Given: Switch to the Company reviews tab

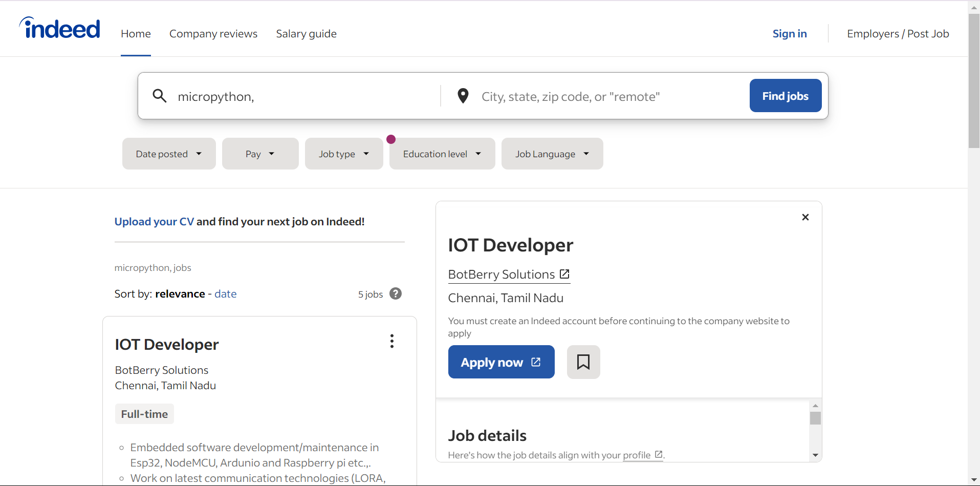Looking at the screenshot, I should pos(213,33).
